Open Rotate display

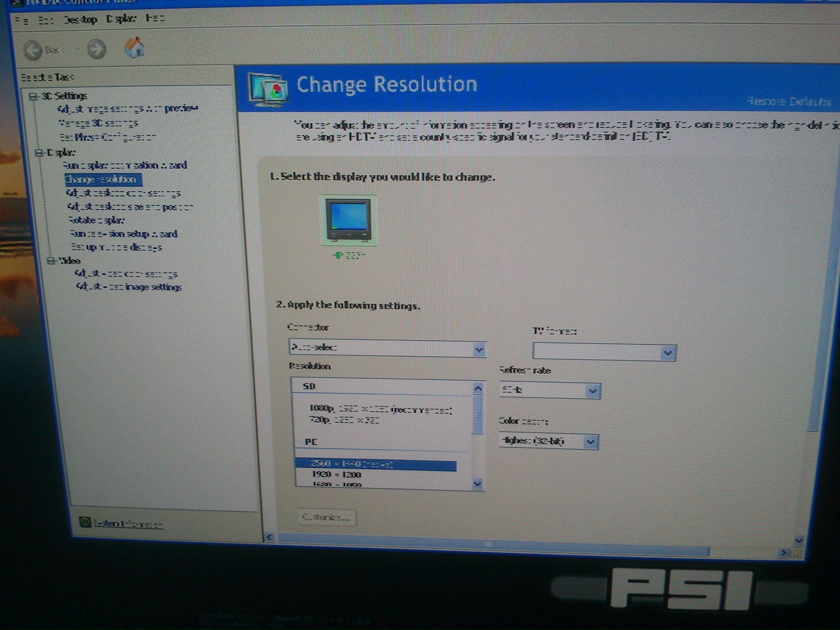tap(97, 220)
